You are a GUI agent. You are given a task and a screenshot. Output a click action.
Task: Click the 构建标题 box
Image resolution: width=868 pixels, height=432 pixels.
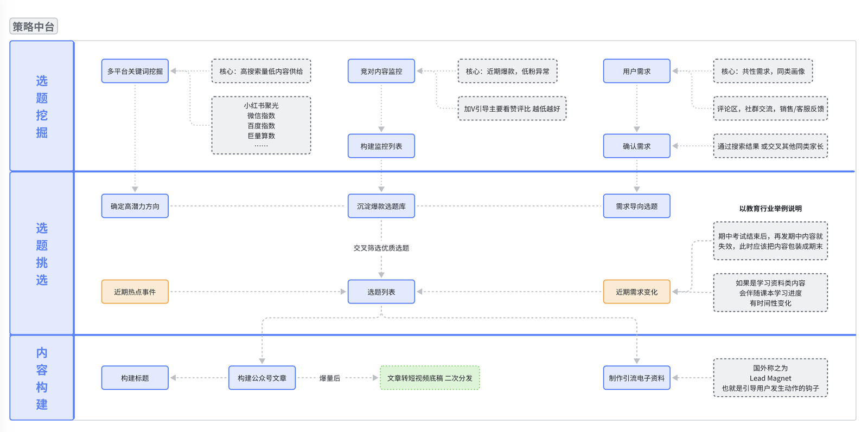135,378
